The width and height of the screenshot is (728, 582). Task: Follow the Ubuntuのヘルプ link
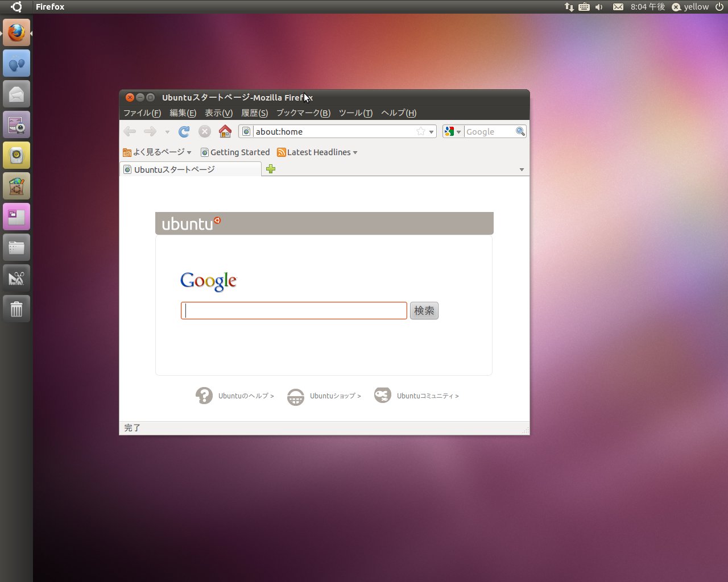pyautogui.click(x=246, y=396)
